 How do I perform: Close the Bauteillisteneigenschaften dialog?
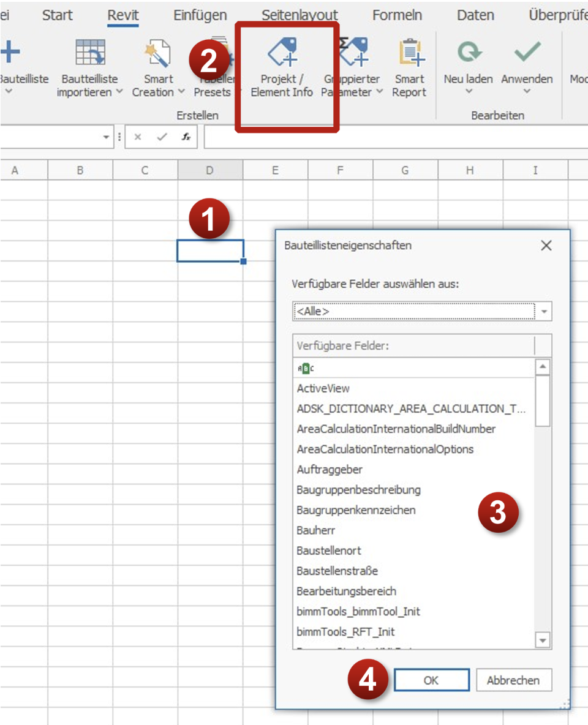[x=546, y=246]
